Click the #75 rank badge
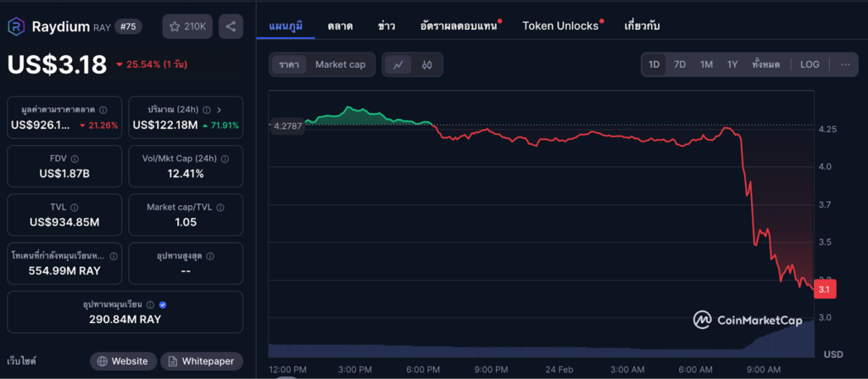This screenshot has width=868, height=379. 128,26
